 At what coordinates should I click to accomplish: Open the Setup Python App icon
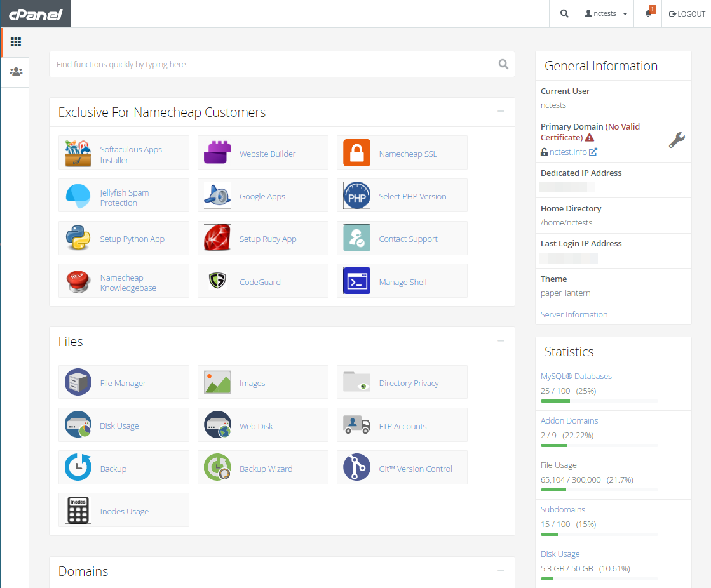point(78,238)
